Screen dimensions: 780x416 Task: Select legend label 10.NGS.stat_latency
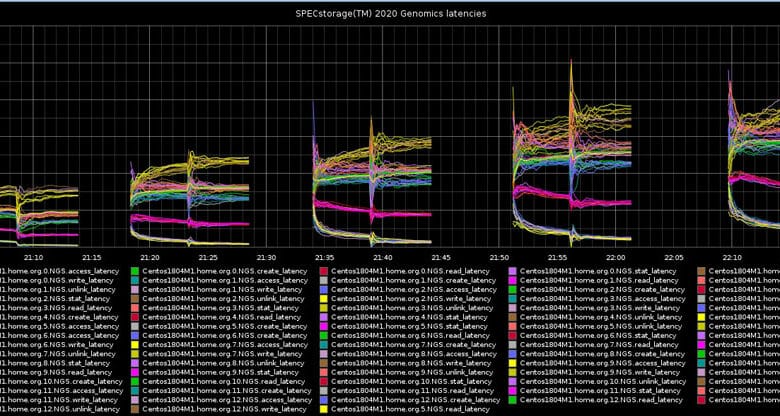[x=411, y=382]
